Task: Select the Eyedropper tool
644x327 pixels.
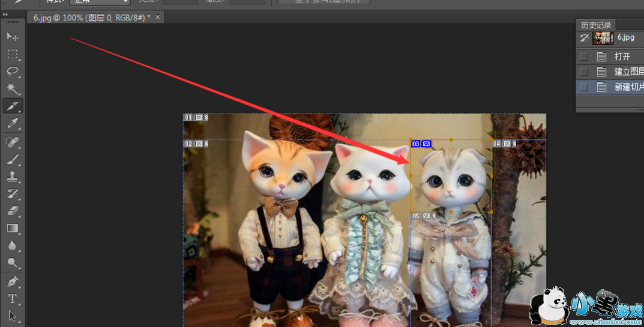Action: click(x=13, y=123)
